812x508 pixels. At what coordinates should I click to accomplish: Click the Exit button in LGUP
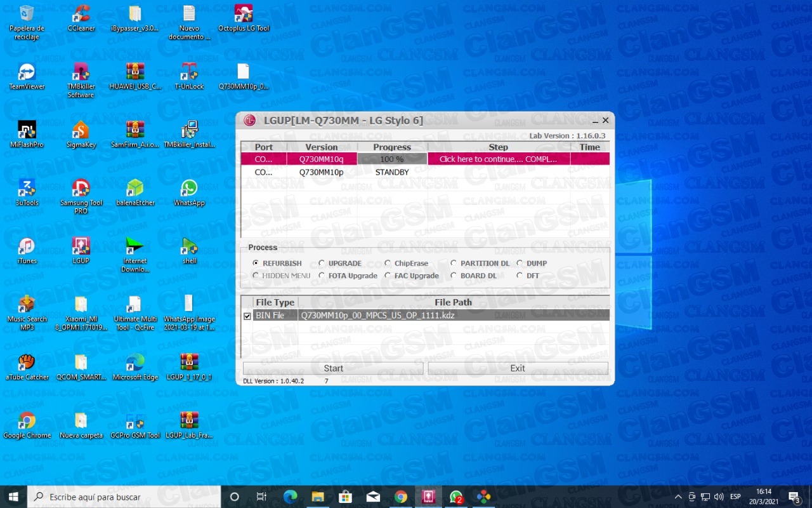point(518,368)
